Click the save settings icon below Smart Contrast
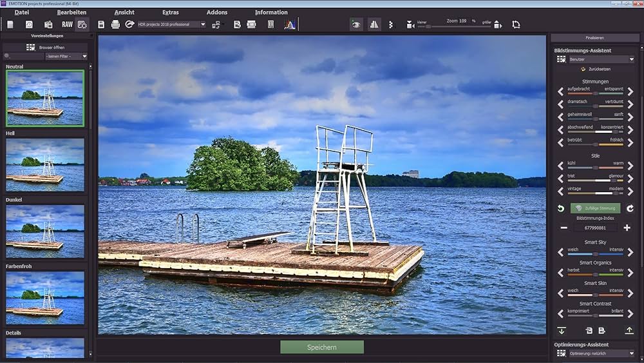This screenshot has width=644, height=363. pyautogui.click(x=601, y=331)
